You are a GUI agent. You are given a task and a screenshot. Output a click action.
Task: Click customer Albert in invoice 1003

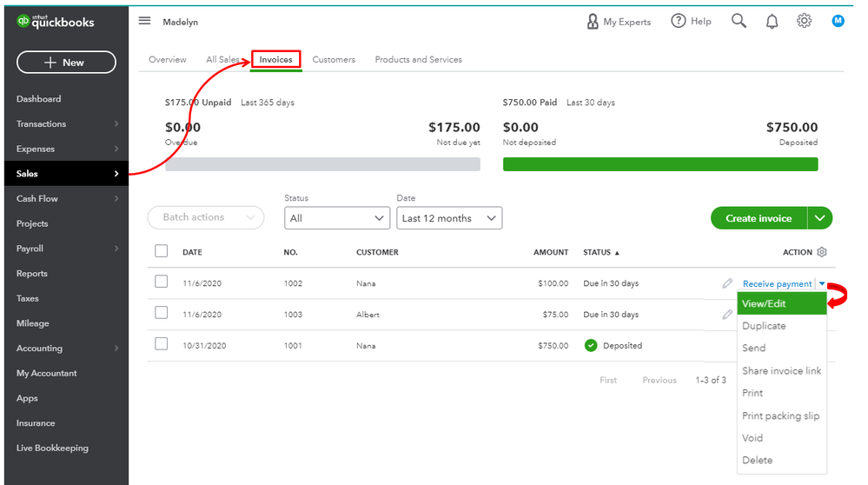click(368, 315)
